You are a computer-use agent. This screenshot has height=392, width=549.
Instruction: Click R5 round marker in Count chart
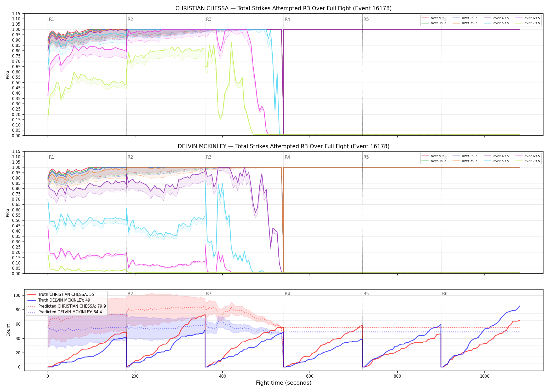pos(366,294)
